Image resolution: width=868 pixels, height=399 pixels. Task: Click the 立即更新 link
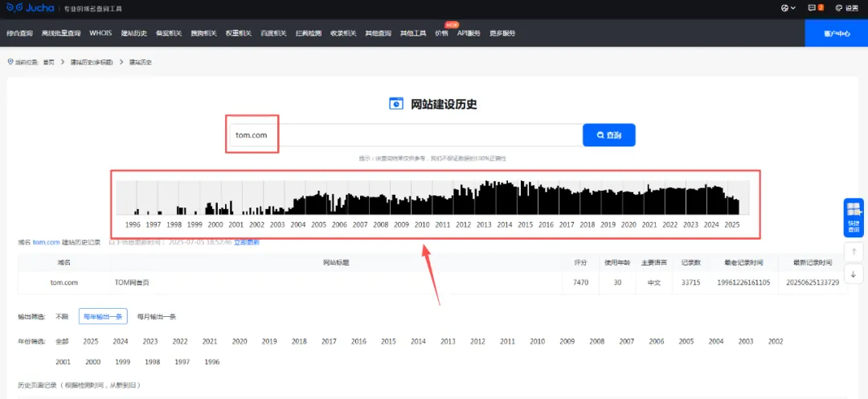tap(247, 242)
